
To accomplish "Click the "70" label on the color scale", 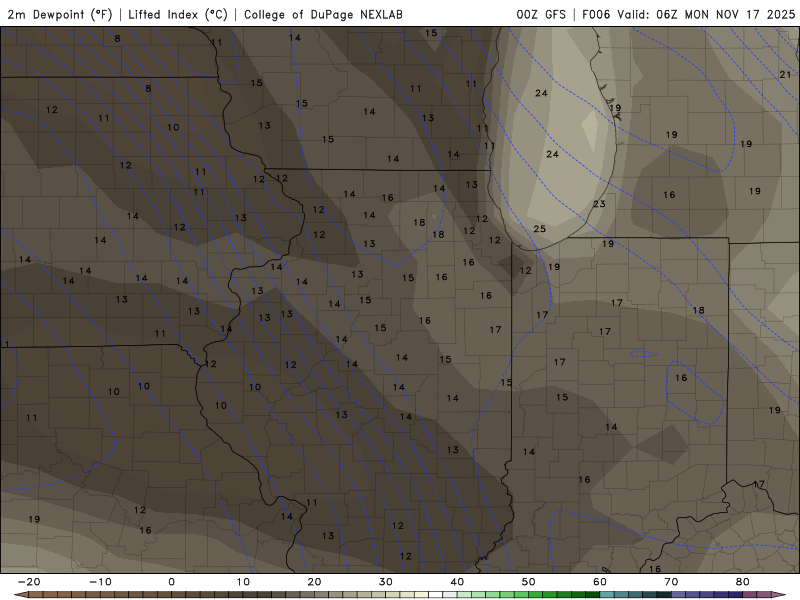I will click(x=671, y=582).
